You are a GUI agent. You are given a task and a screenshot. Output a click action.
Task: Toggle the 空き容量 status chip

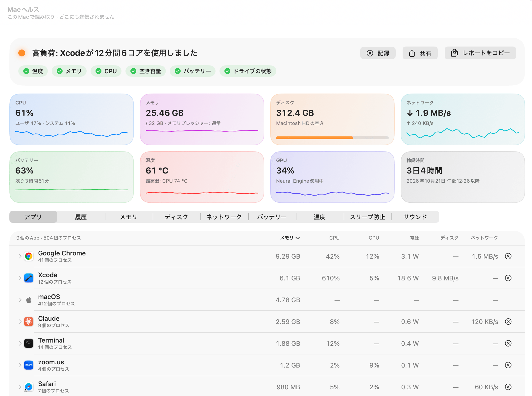(145, 71)
